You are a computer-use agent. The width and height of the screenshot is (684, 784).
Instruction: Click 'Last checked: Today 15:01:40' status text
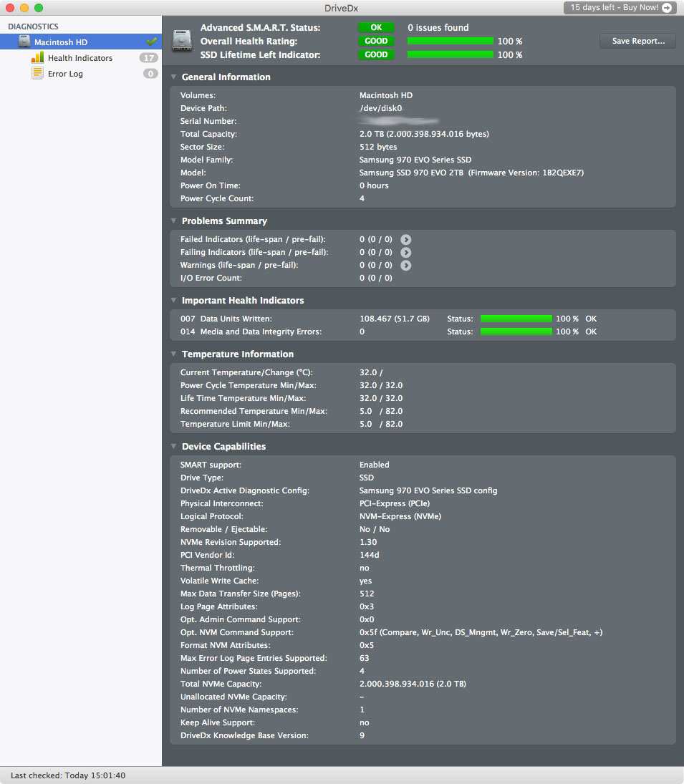point(68,775)
